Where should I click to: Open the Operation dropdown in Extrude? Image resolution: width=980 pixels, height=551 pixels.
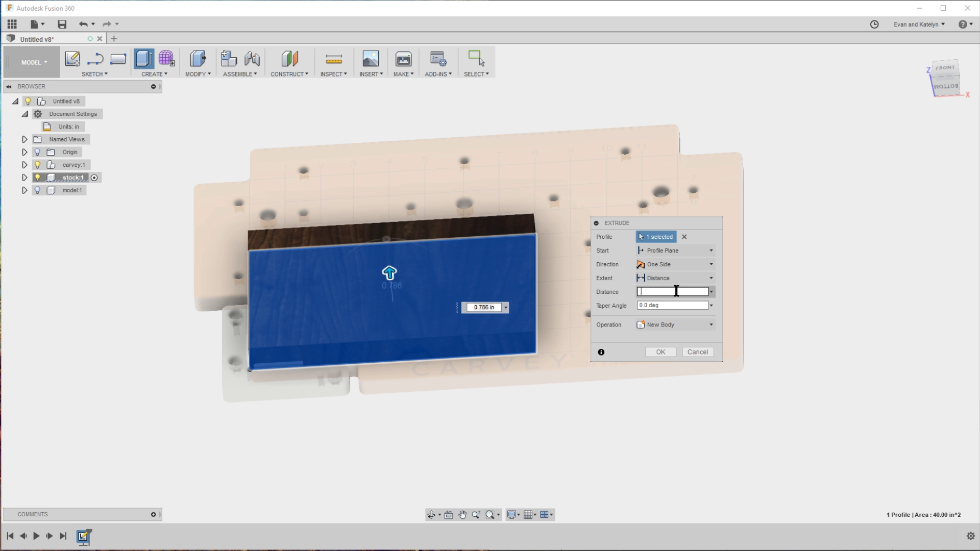pos(712,324)
